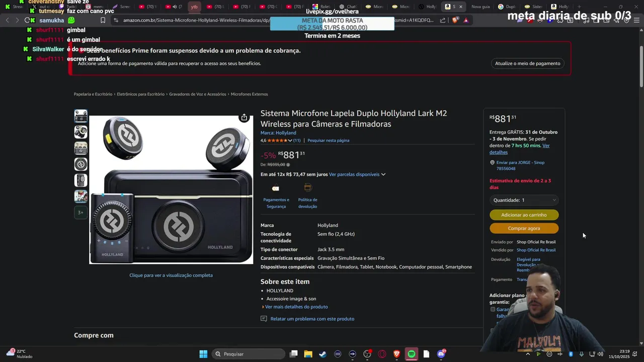Click the location pin icon near Enviar para

[x=492, y=163]
